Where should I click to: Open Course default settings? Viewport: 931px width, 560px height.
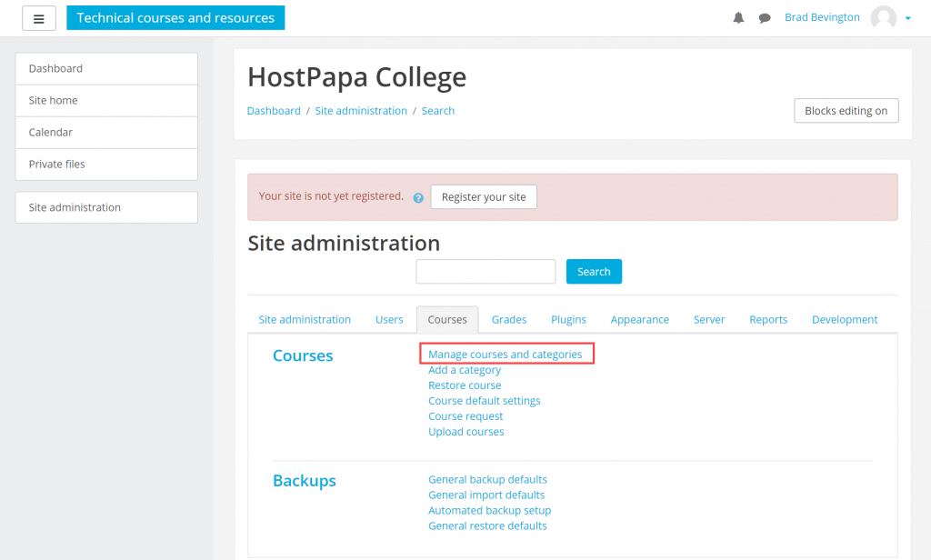click(x=484, y=401)
